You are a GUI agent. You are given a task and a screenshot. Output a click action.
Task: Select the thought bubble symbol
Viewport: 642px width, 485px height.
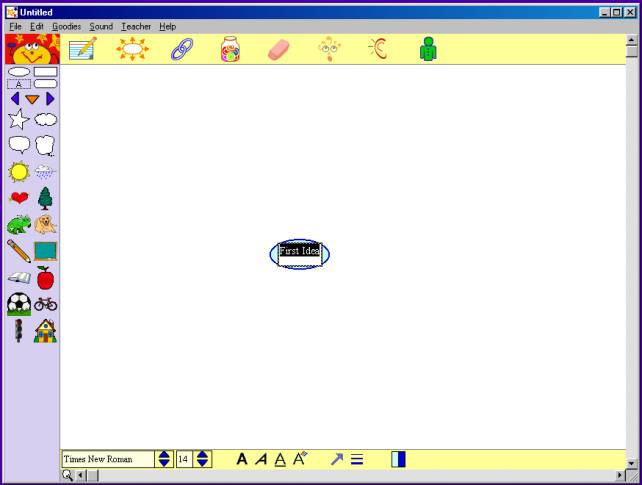pos(45,146)
